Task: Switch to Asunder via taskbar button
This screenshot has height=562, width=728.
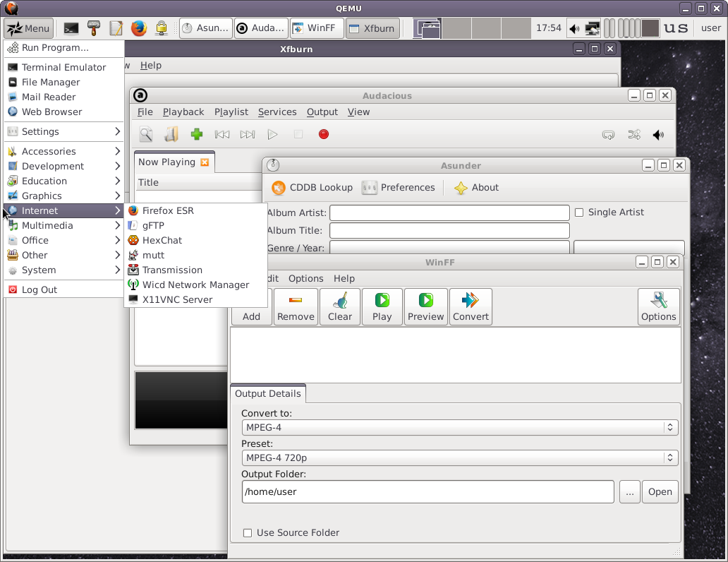Action: [206, 28]
